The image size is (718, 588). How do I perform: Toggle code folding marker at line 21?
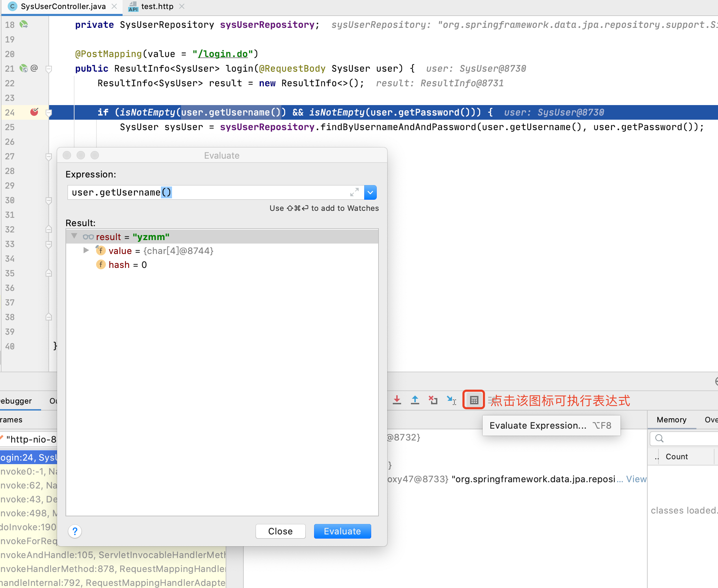[x=49, y=69]
